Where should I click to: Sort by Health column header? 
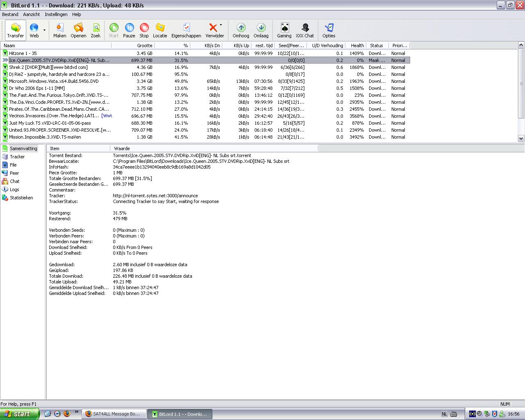356,46
